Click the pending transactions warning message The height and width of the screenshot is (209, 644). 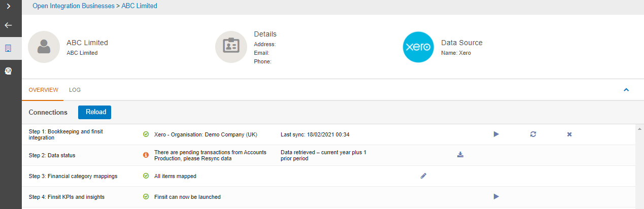click(x=210, y=155)
